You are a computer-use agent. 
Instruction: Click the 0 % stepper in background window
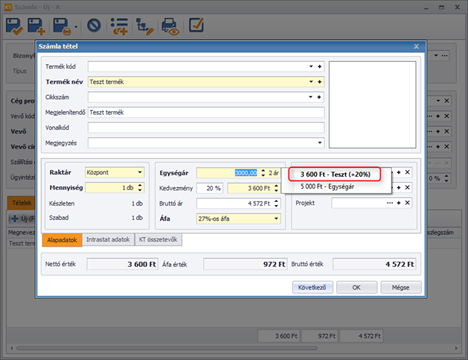pos(447,178)
